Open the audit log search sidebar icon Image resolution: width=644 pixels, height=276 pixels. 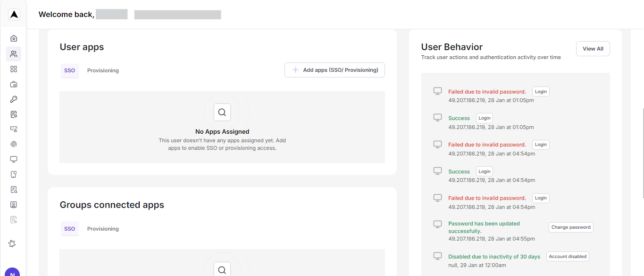[14, 190]
